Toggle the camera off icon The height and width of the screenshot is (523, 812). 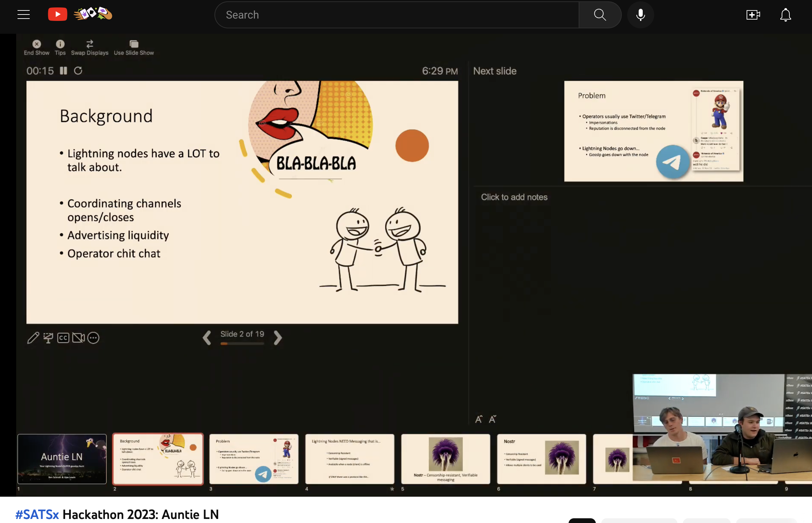click(x=78, y=338)
